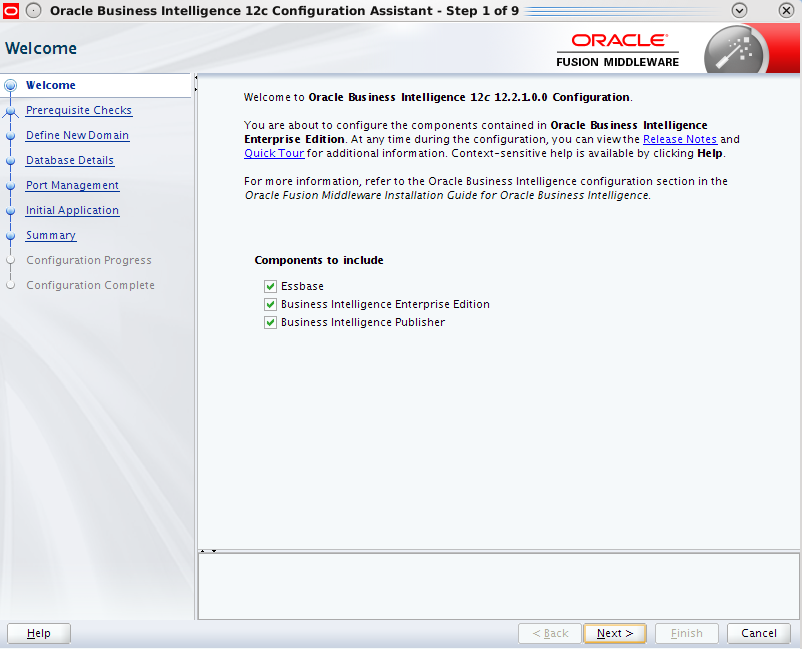Click the Configuration Complete step bullet
Image resolution: width=802 pixels, height=649 pixels.
click(x=11, y=285)
